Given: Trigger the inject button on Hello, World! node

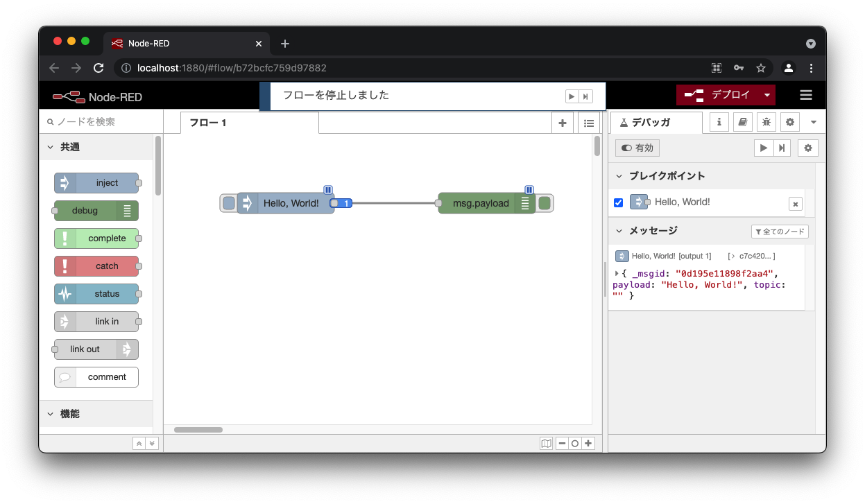Looking at the screenshot, I should click(229, 203).
